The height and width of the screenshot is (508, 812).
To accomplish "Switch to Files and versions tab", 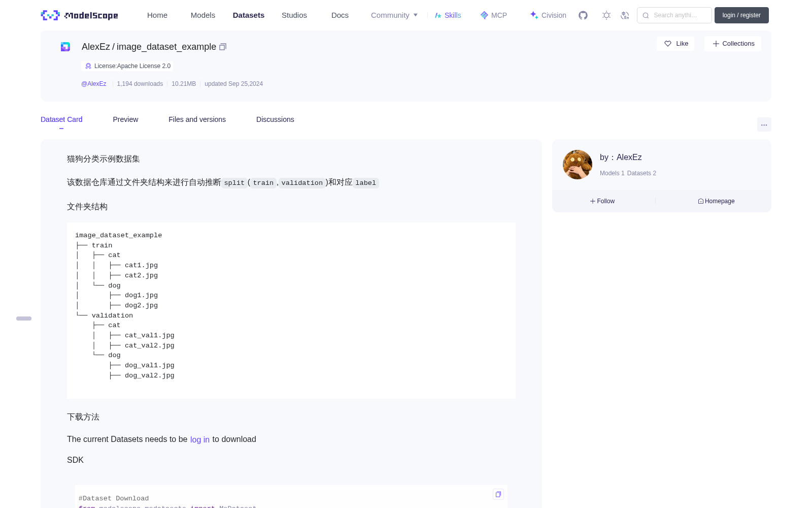I will 197,119.
